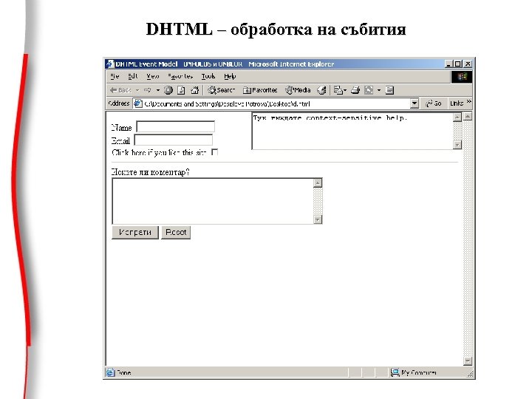Click the page scrollbar up arrow
The image size is (532, 399).
tap(468, 117)
